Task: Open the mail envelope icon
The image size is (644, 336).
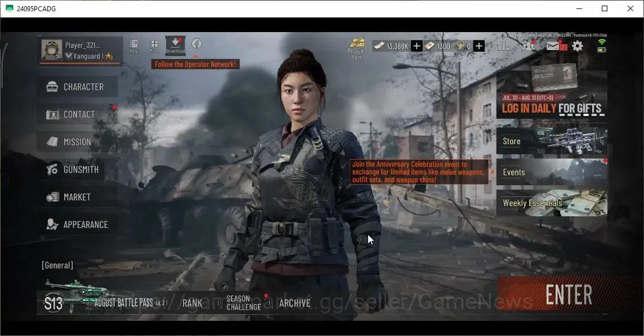Action: click(553, 46)
